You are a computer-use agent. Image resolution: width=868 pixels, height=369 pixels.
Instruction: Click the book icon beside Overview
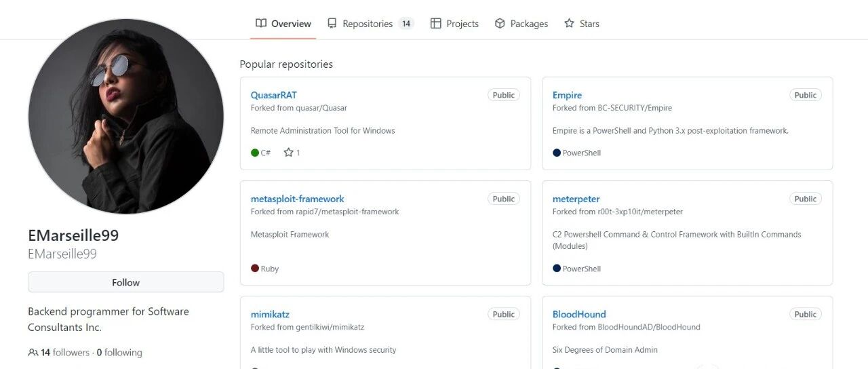coord(261,24)
